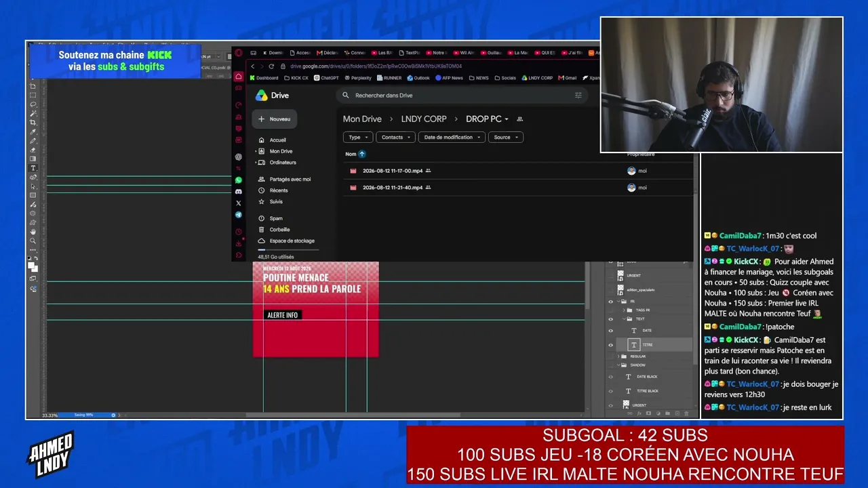Collapse the TEXT layer group
The width and height of the screenshot is (868, 488).
coord(624,319)
